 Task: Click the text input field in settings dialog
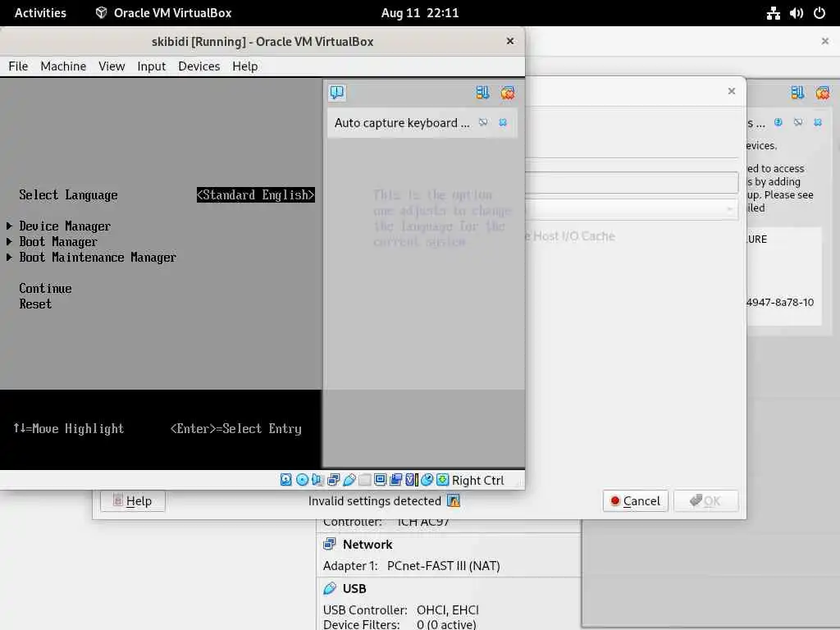[631, 182]
